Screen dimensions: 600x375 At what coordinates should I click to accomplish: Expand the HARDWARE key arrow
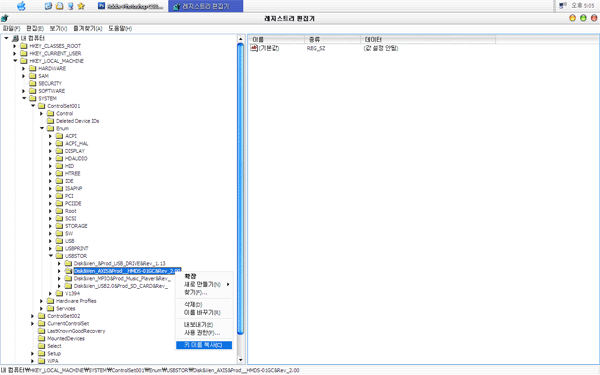point(24,68)
